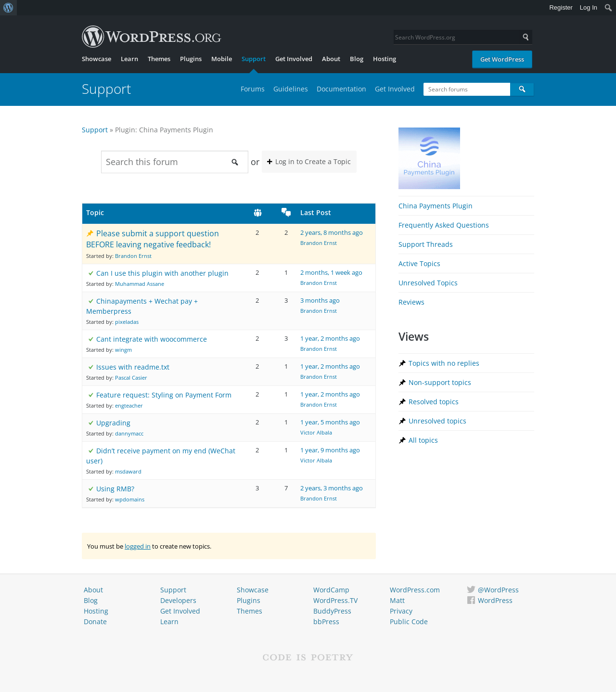
Task: Click the Search WordPress.org input field
Action: click(x=457, y=37)
